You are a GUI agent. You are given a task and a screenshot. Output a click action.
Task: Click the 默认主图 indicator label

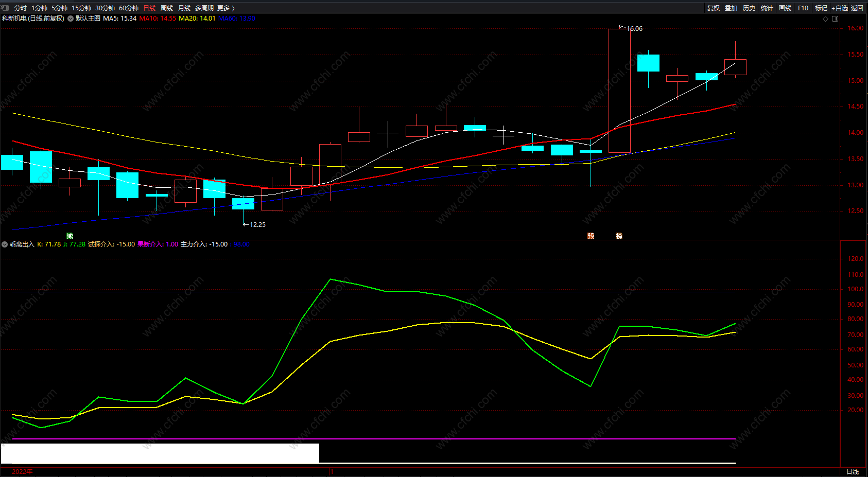pos(88,19)
